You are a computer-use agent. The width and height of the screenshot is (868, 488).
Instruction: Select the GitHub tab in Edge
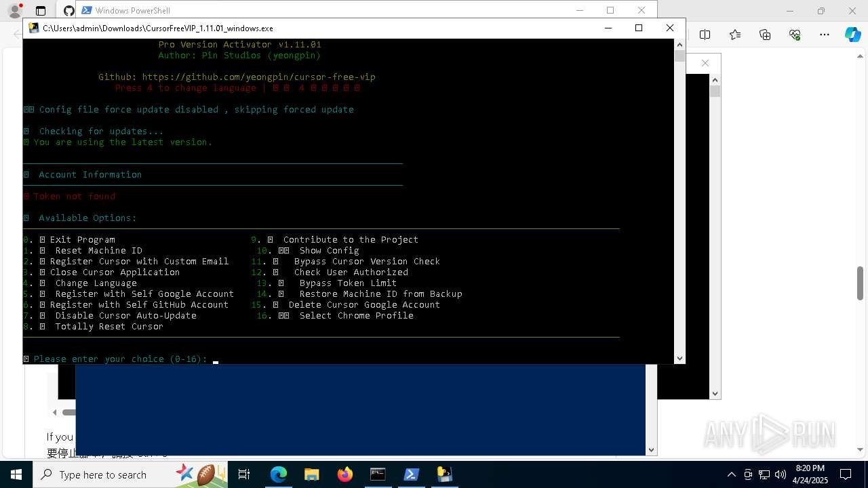pos(68,11)
